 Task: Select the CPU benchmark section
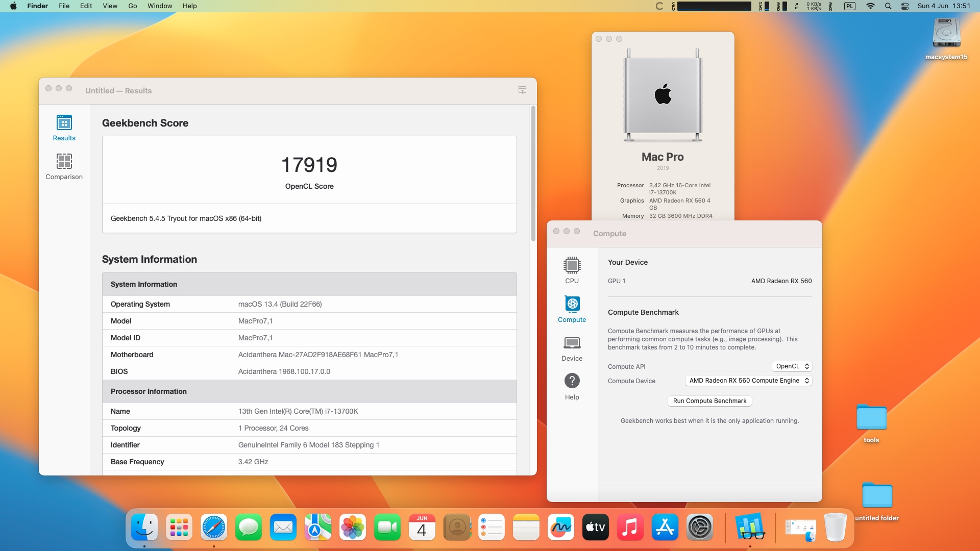click(572, 270)
